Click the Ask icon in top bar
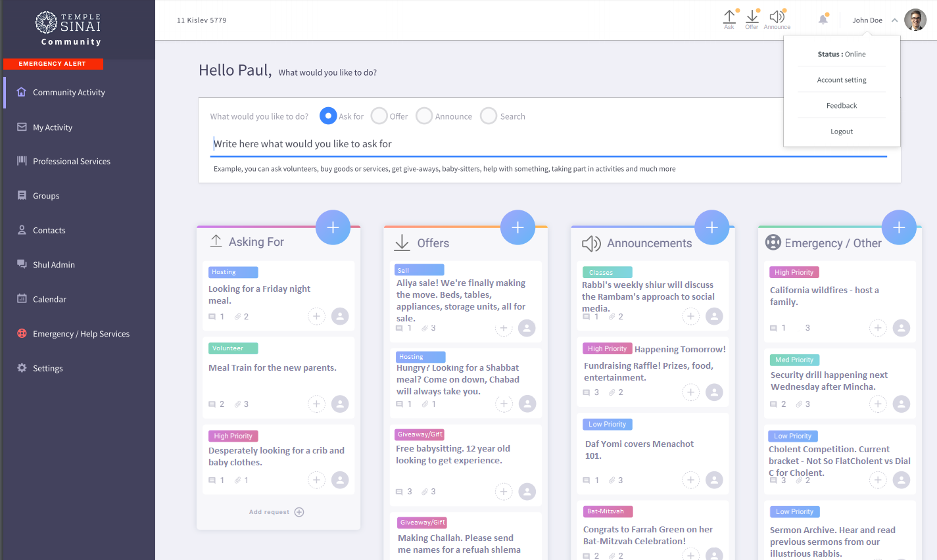937x560 pixels. [729, 18]
